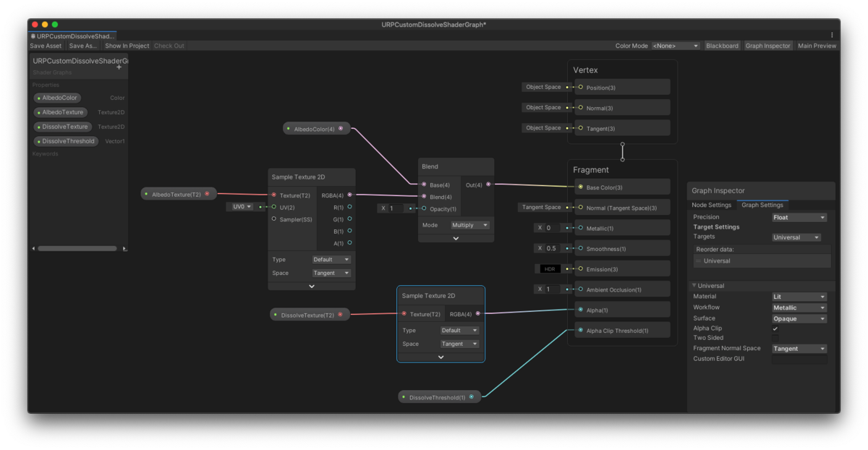Image resolution: width=868 pixels, height=450 pixels.
Task: Open the Precision Float dropdown
Action: 799,217
